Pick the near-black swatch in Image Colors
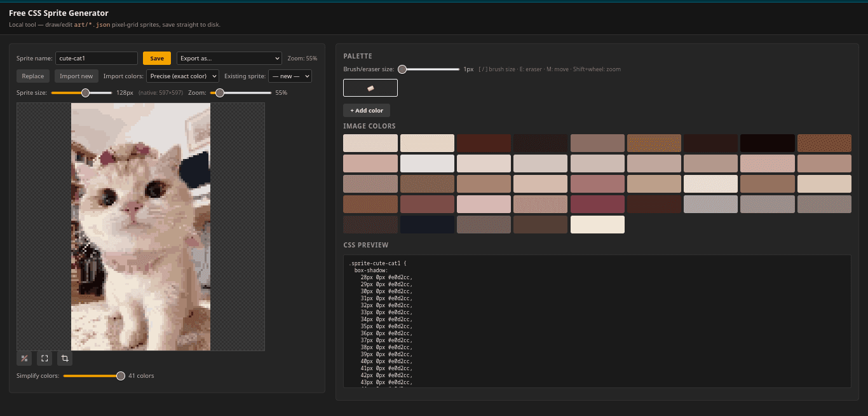The width and height of the screenshot is (868, 416). 768,143
